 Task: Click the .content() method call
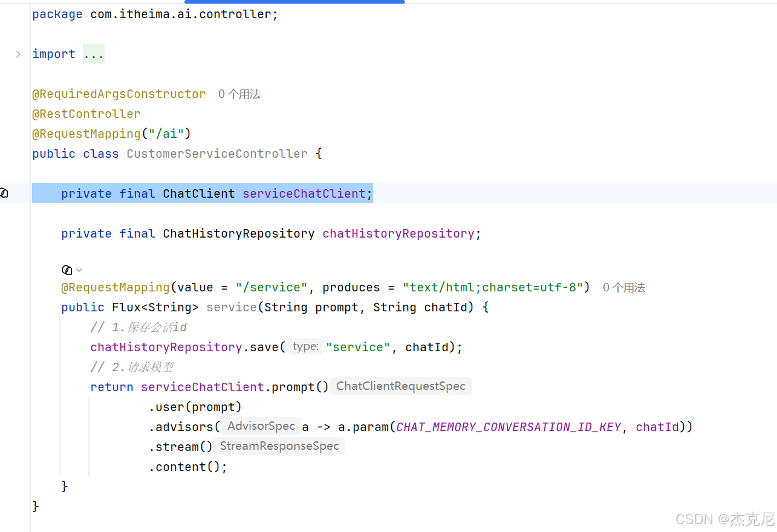coord(188,467)
